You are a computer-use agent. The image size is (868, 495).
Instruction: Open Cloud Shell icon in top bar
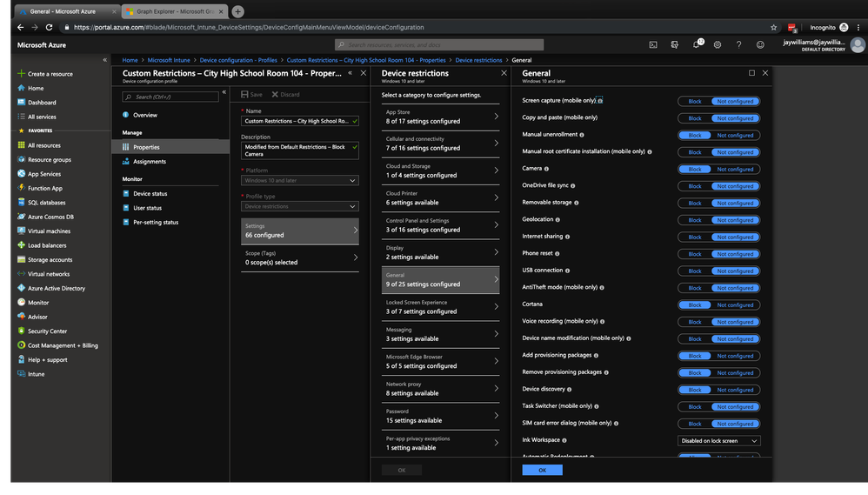click(653, 45)
